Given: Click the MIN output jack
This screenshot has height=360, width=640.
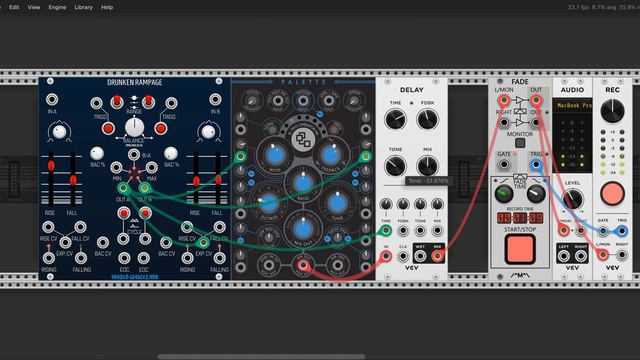Looking at the screenshot, I should click(x=116, y=167).
